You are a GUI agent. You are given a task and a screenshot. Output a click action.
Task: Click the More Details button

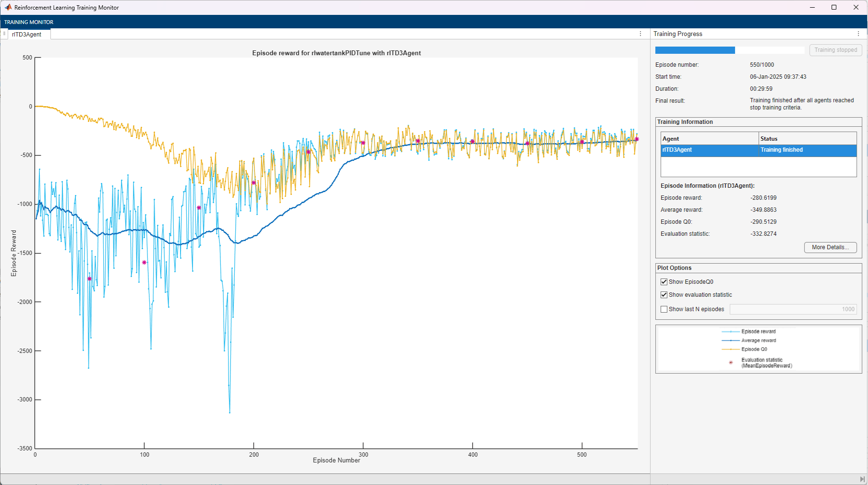830,247
